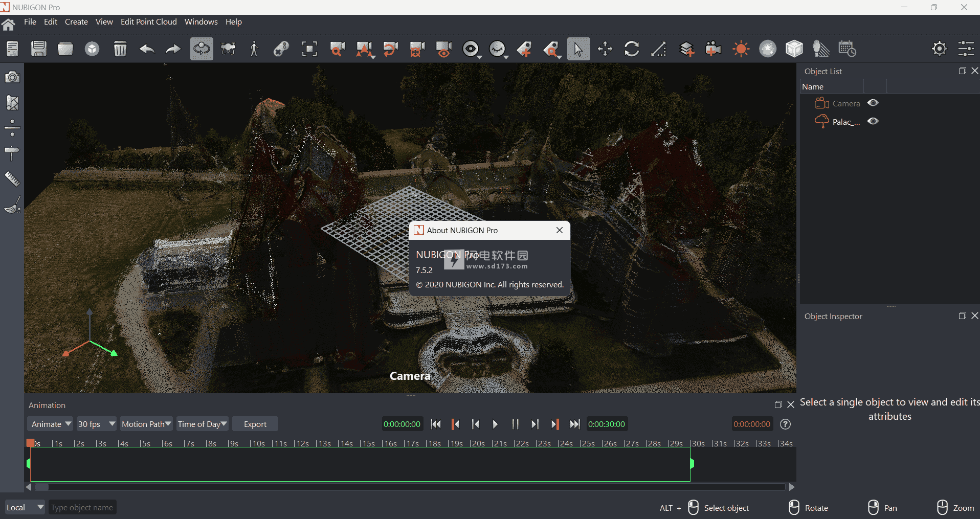Image resolution: width=980 pixels, height=519 pixels.
Task: Select the measure ruler tool in sidebar
Action: (x=12, y=179)
